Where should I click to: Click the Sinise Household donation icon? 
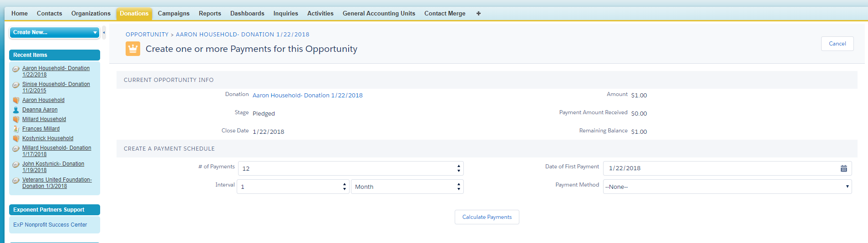click(16, 85)
